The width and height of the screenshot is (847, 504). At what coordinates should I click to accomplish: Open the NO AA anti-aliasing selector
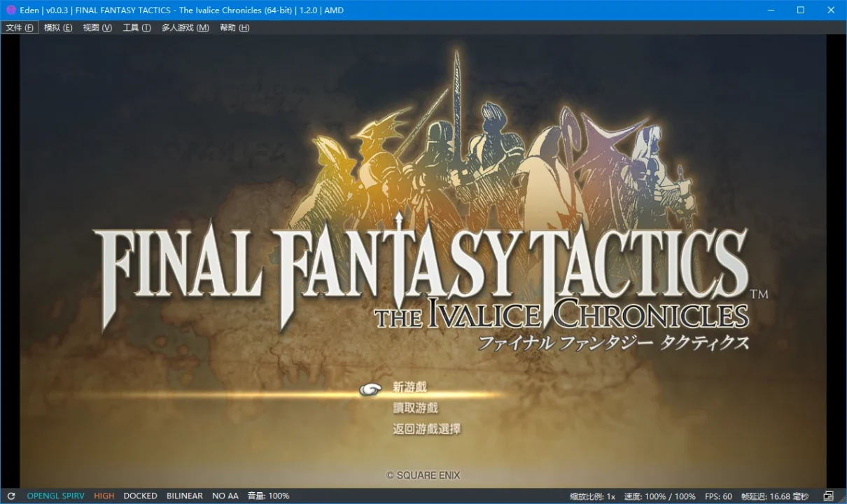tap(225, 496)
